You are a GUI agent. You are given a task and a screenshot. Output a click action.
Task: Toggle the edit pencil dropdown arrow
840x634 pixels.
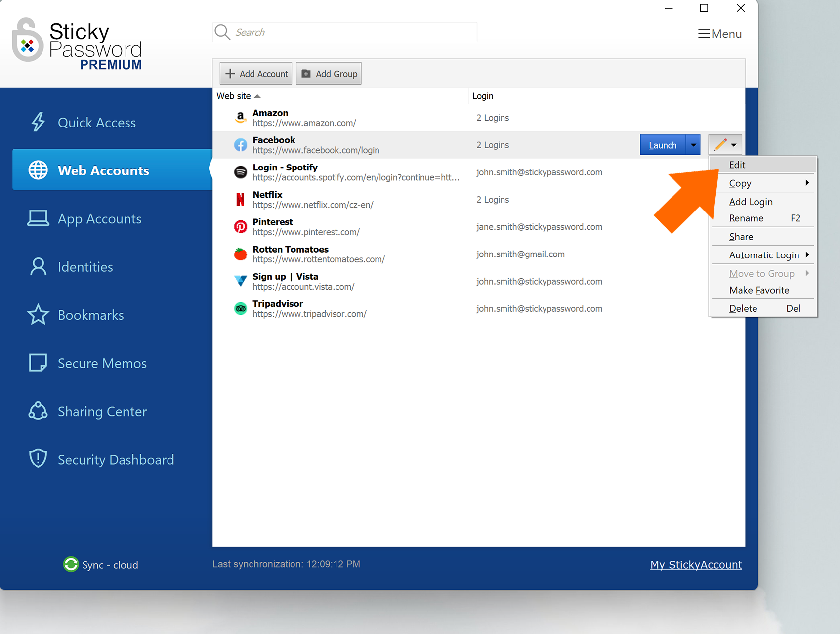pos(734,145)
